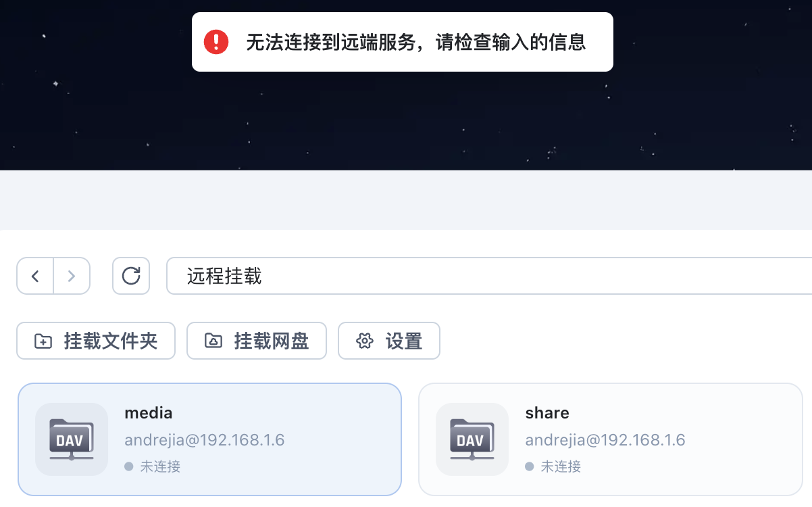Click the DAV icon of media mount
The width and height of the screenshot is (812, 507).
tap(72, 439)
